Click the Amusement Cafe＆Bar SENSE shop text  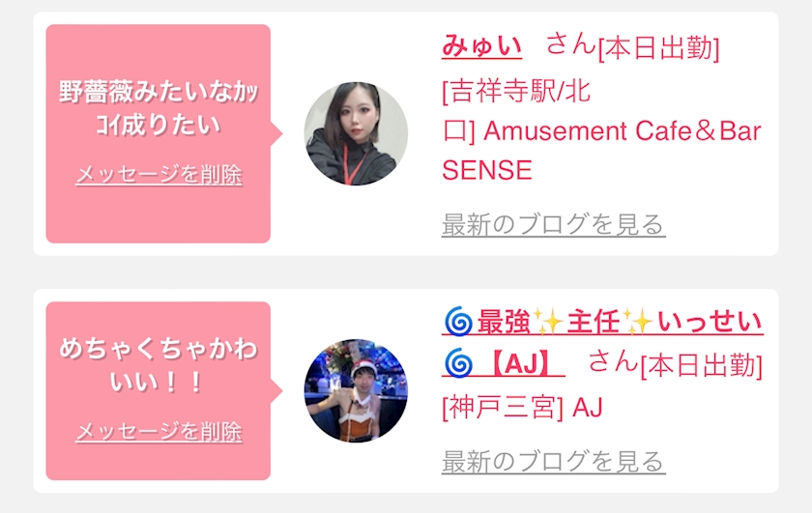click(601, 150)
